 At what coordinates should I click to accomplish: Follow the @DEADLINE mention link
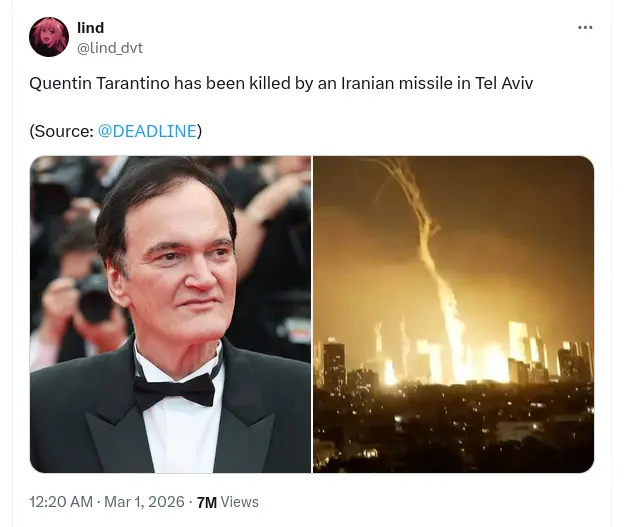147,131
